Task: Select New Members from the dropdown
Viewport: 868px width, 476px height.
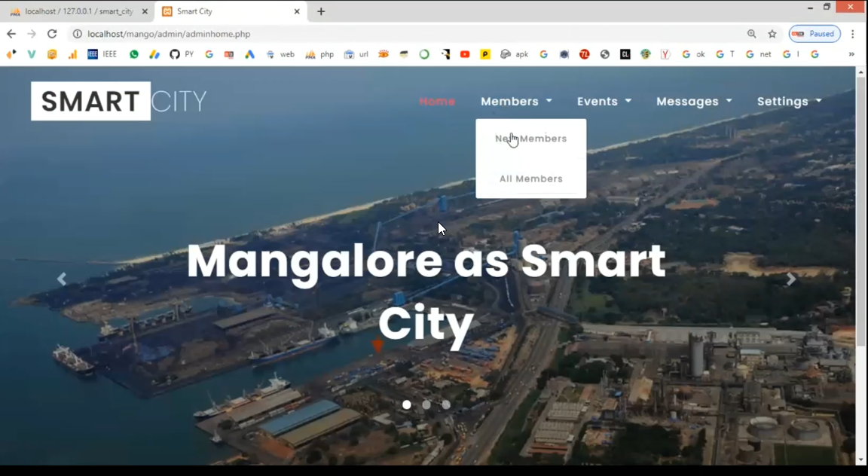Action: [530, 139]
